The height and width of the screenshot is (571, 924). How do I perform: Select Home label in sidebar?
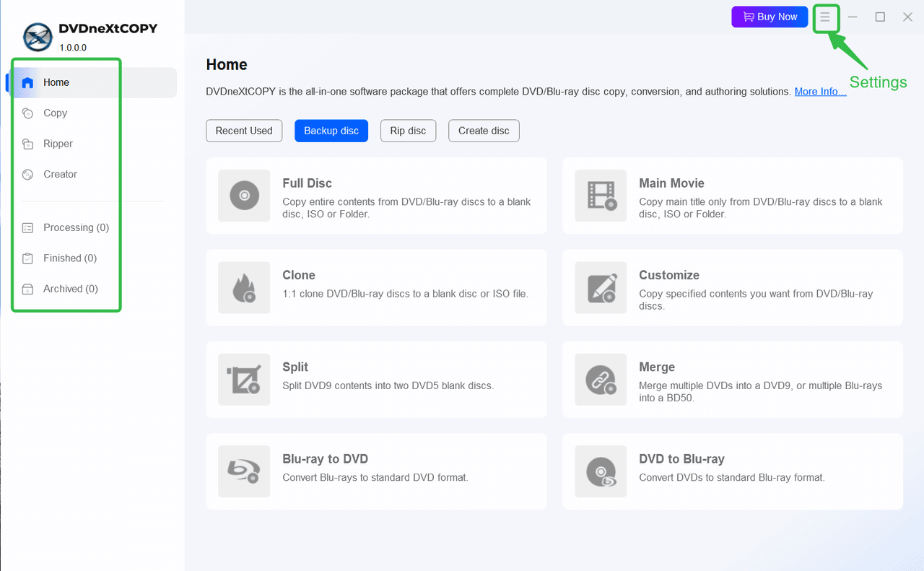pos(56,82)
